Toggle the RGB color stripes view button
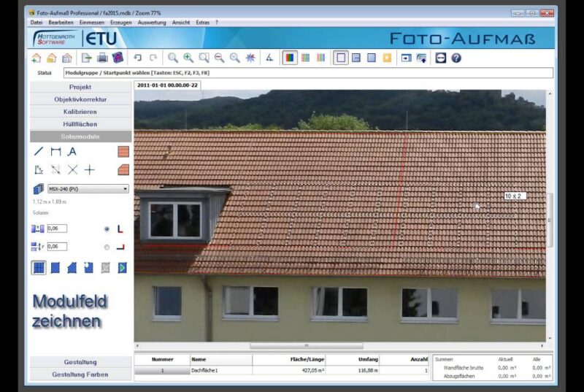 pos(289,58)
